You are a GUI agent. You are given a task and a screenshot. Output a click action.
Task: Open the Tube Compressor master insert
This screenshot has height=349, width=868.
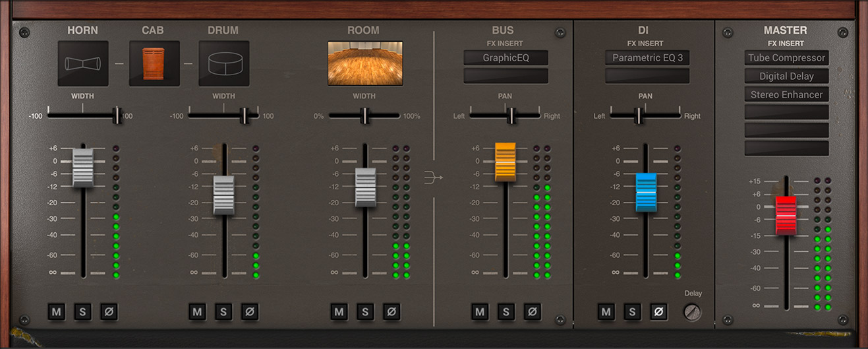786,58
